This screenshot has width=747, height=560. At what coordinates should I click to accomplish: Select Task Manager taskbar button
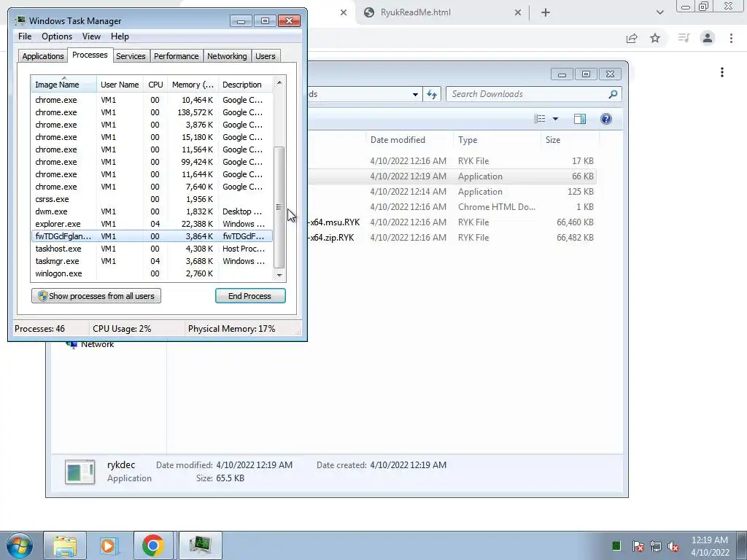200,545
